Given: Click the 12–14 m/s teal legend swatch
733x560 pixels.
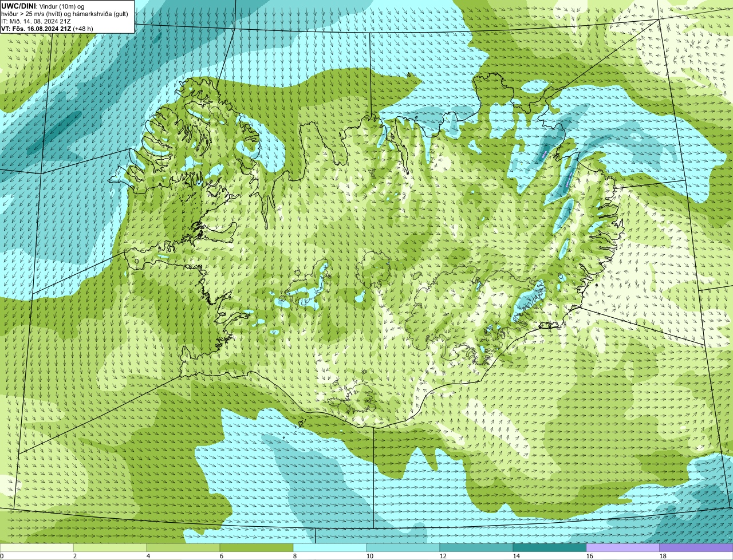Looking at the screenshot, I should 476,547.
